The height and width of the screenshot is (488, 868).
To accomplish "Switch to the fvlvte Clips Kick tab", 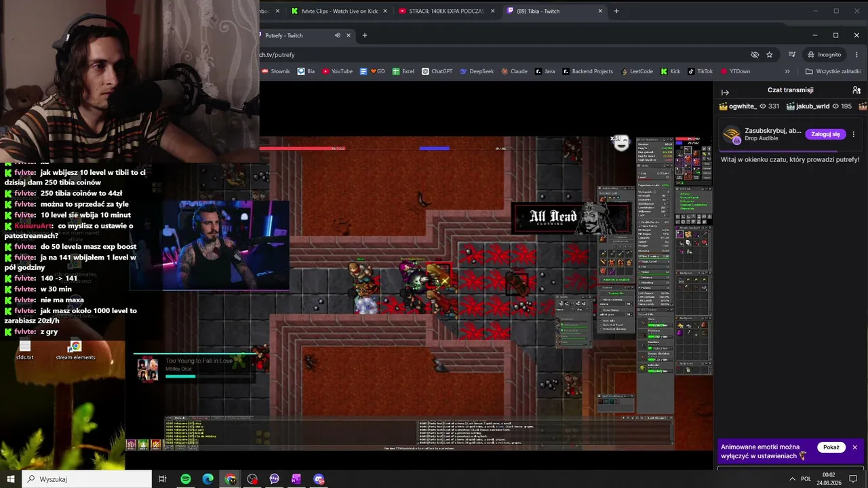I will coord(339,11).
